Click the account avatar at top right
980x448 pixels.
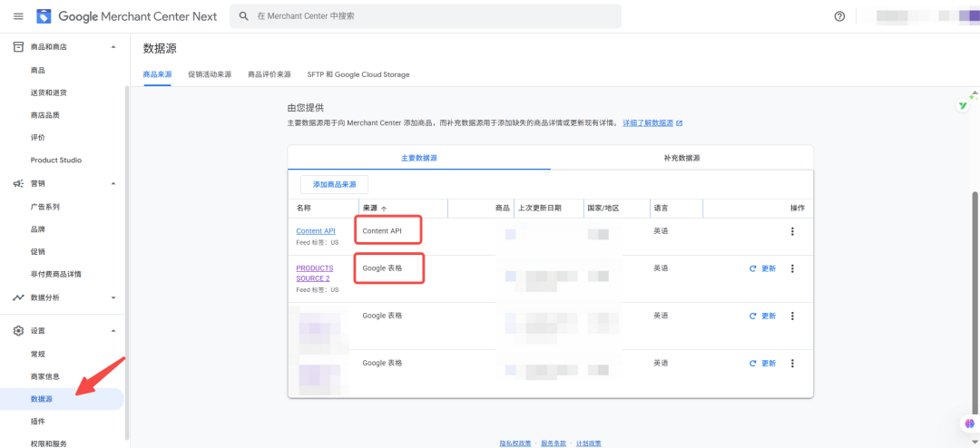(x=969, y=16)
